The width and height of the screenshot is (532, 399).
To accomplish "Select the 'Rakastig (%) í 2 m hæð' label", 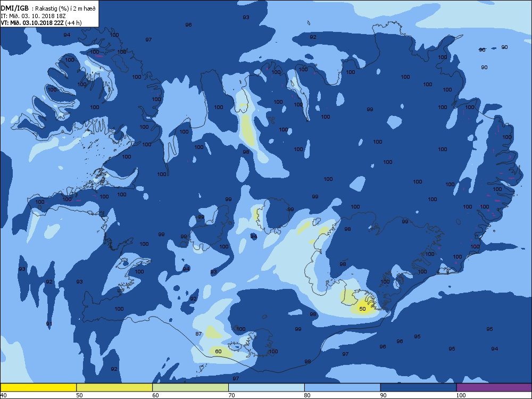I will tap(65, 9).
